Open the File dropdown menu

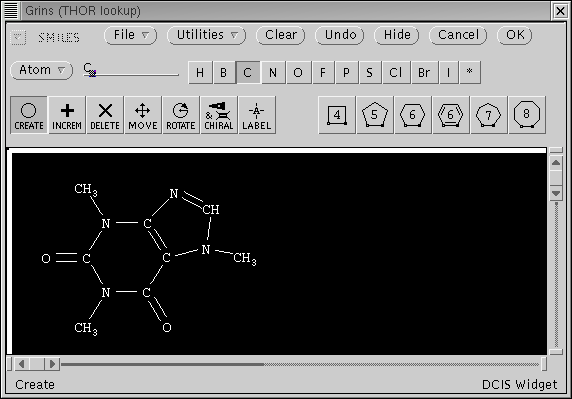point(131,35)
